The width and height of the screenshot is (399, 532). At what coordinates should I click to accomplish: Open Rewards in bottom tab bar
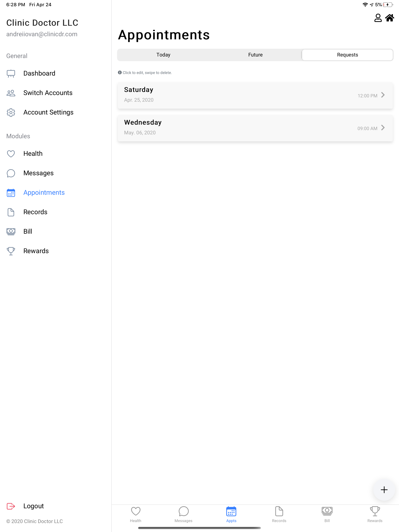375,514
